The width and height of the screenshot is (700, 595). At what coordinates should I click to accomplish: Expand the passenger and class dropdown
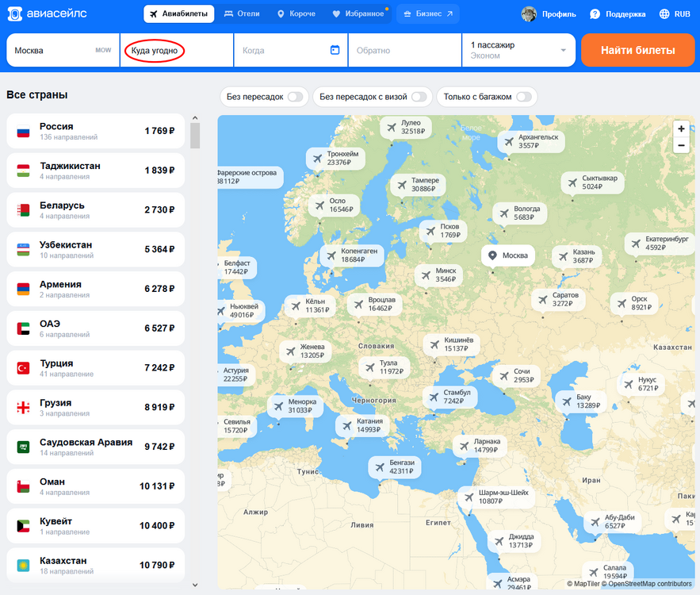click(564, 51)
